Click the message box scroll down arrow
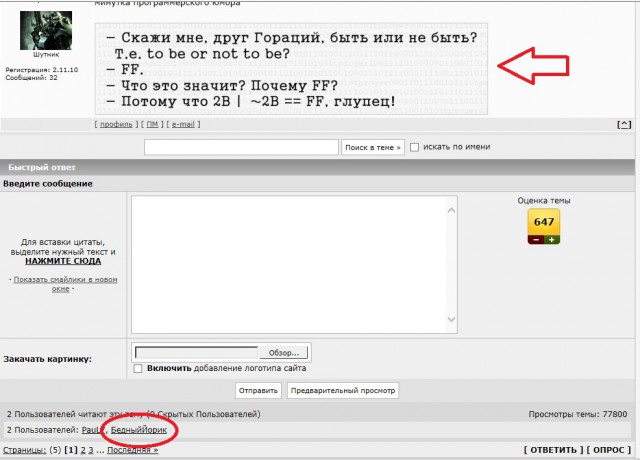 click(x=451, y=319)
